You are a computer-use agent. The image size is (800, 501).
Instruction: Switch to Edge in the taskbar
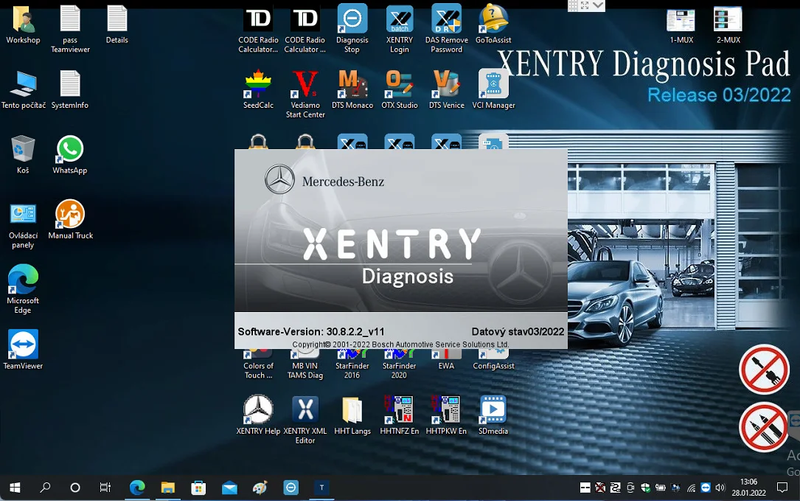pos(137,488)
